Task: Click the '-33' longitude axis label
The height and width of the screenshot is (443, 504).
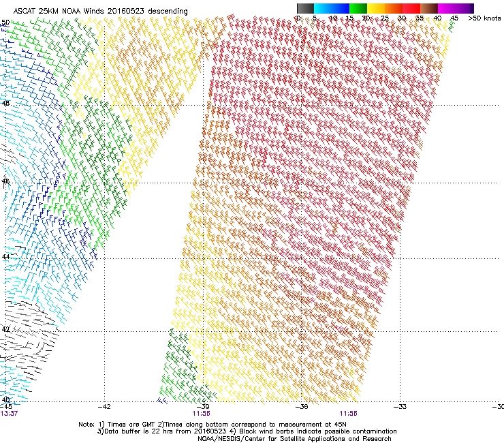Action: (400, 406)
